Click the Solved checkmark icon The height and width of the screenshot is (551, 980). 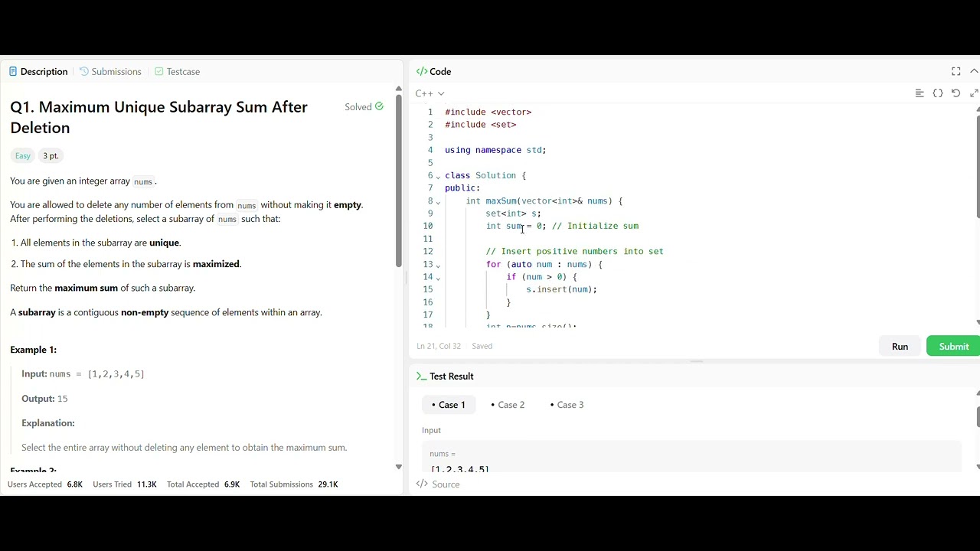379,106
